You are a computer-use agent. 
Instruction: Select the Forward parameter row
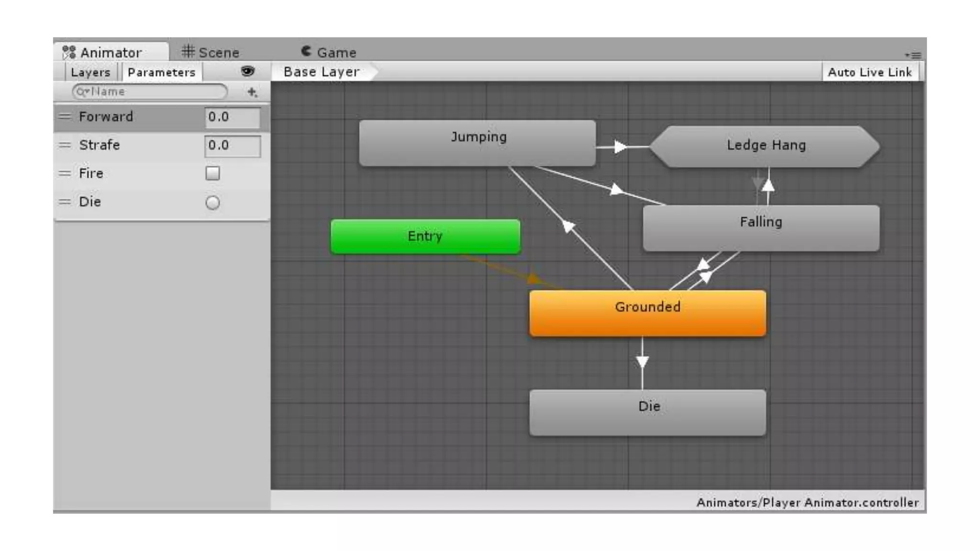click(x=162, y=117)
